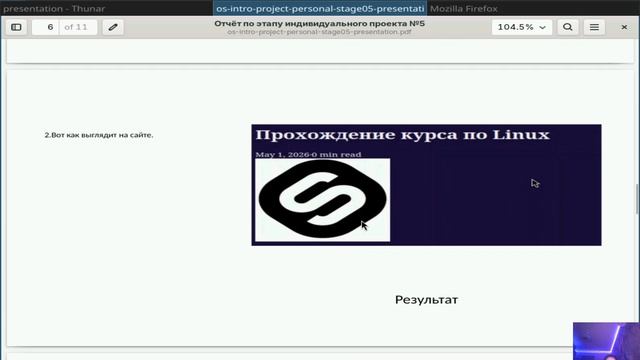Click the Stepik logo image in slide
The height and width of the screenshot is (360, 640).
322,200
